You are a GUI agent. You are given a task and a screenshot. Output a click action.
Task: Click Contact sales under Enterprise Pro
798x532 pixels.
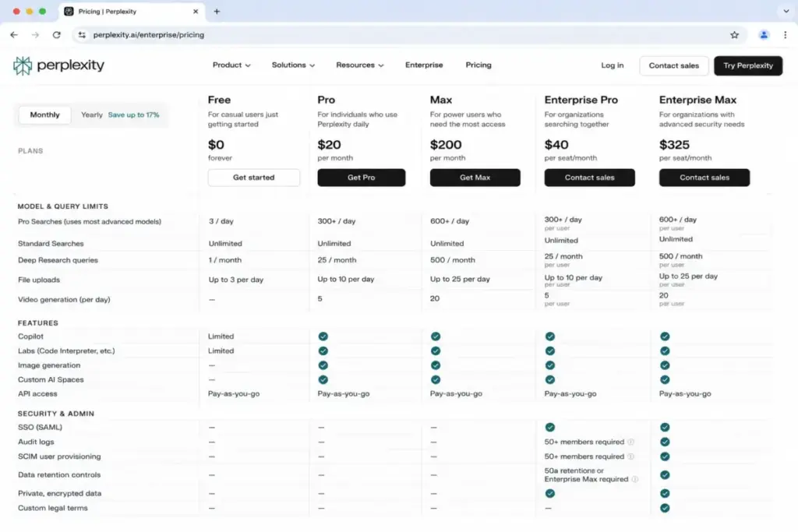coord(590,178)
